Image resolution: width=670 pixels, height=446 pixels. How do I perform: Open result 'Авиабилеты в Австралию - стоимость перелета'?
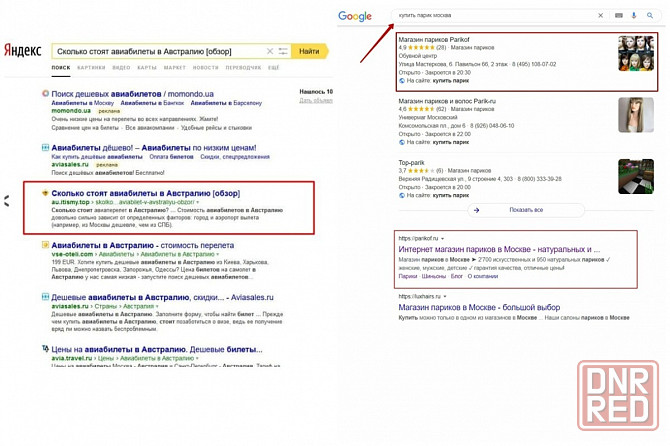[143, 246]
